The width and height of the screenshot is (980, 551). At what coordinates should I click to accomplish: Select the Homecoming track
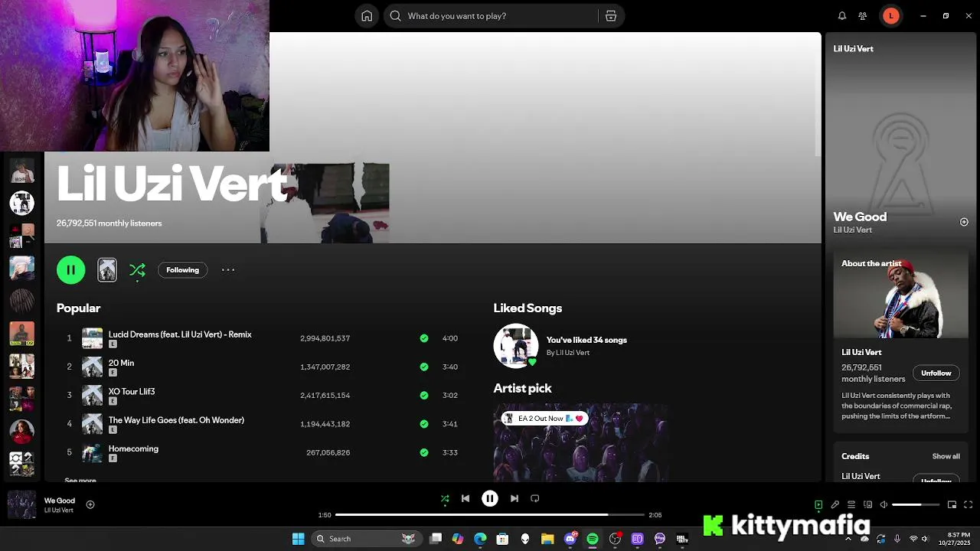pos(133,448)
